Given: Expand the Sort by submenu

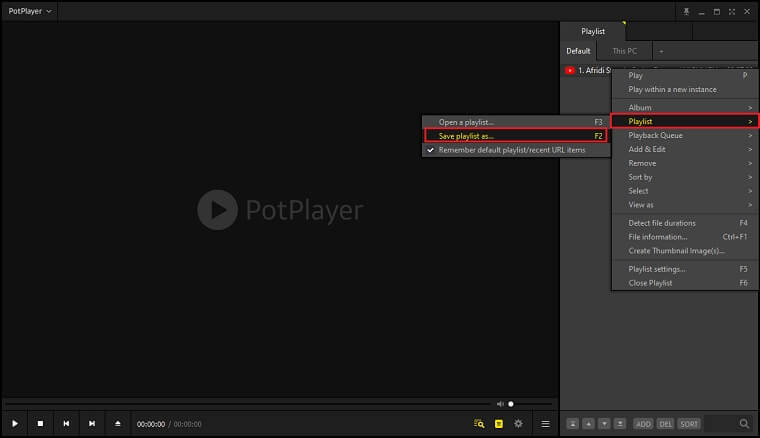Looking at the screenshot, I should click(685, 177).
